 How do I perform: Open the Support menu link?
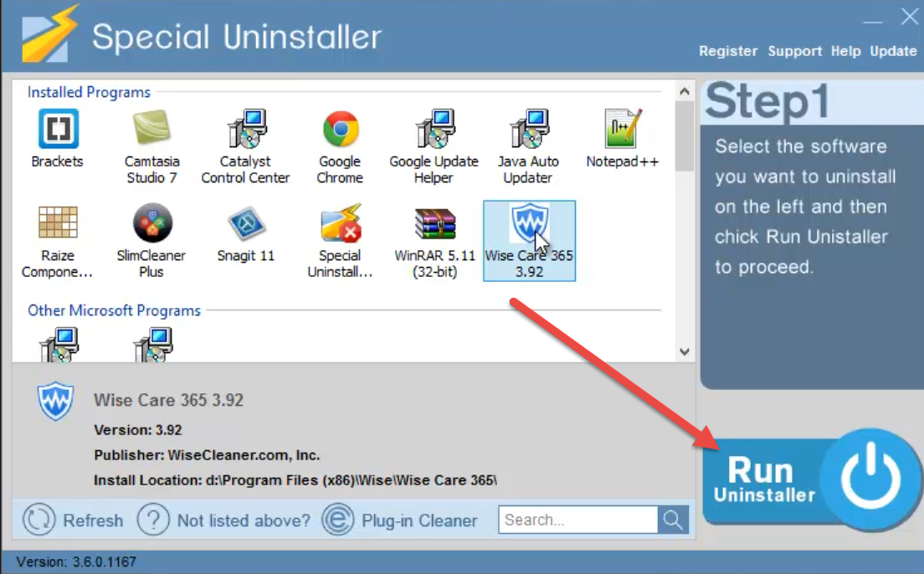pos(794,51)
